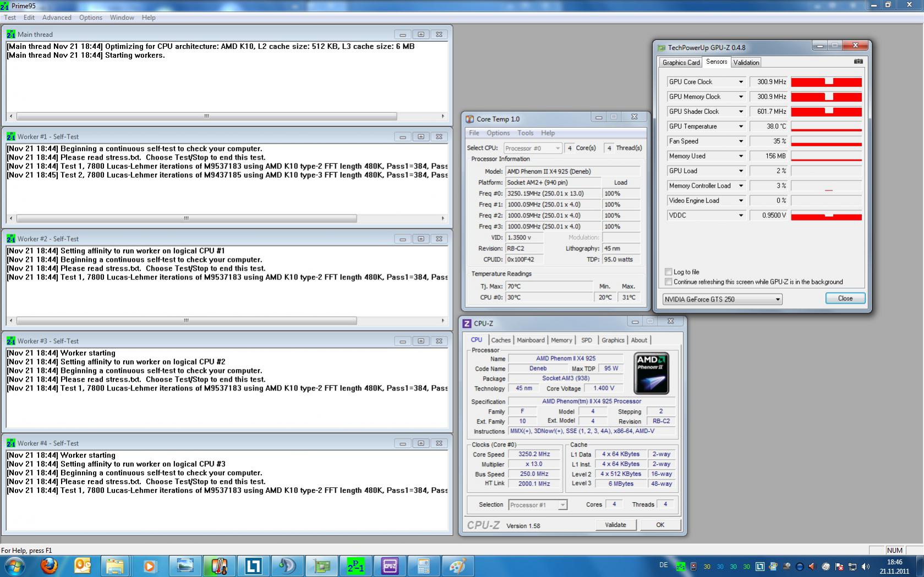This screenshot has width=924, height=577.
Task: Open Outlook from the taskbar
Action: [83, 566]
